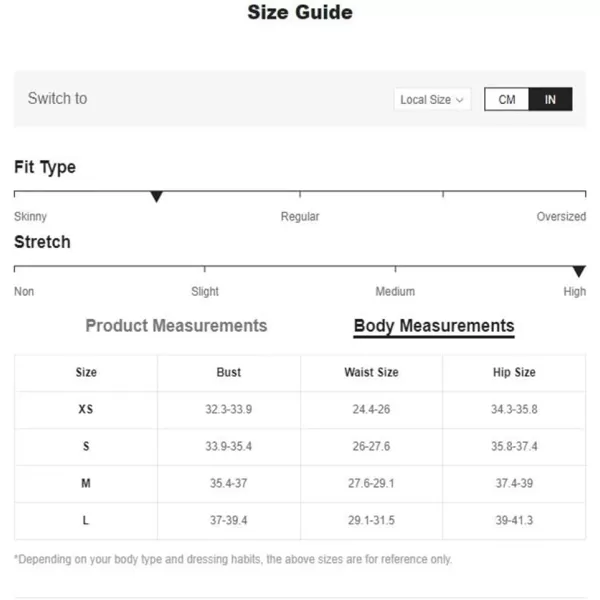Click the Fit Type slider marker

(156, 196)
